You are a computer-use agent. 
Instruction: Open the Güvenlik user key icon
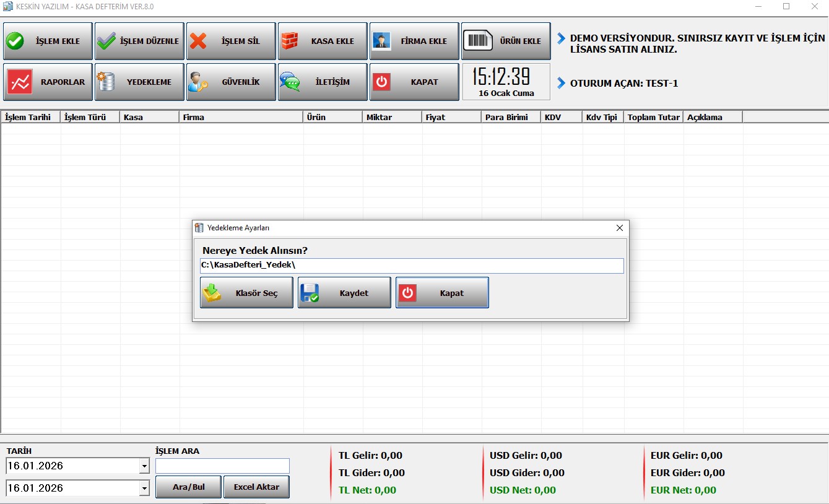198,82
